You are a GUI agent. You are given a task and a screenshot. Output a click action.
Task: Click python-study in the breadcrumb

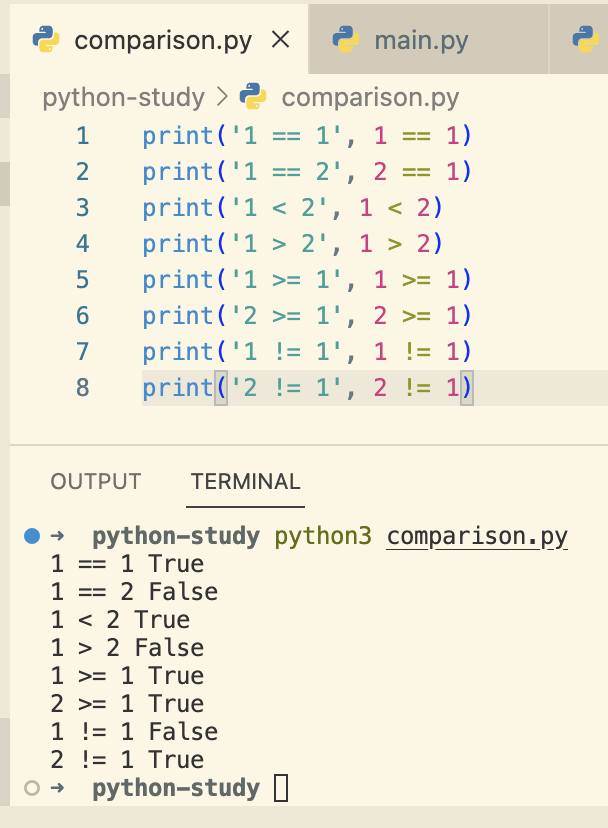tap(123, 97)
